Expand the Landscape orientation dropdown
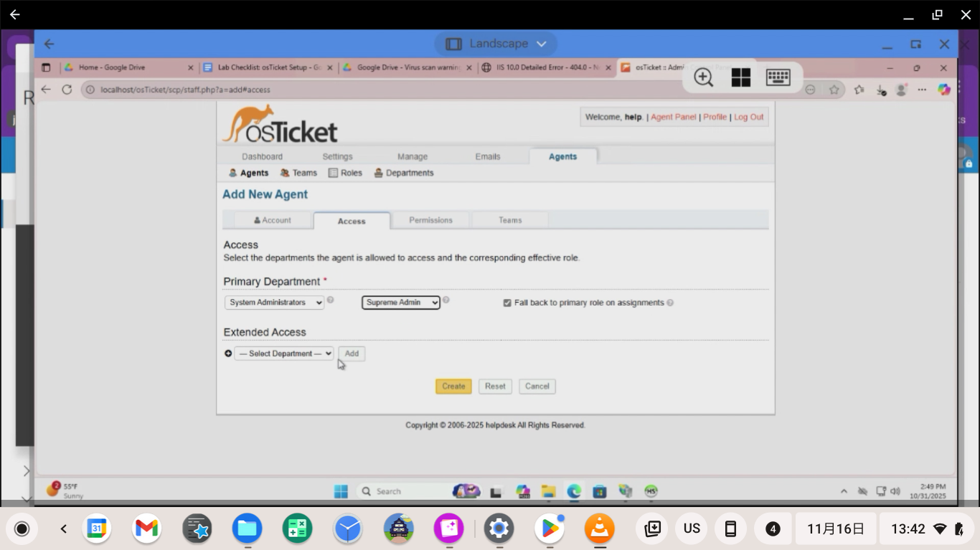Image resolution: width=980 pixels, height=550 pixels. 496,44
